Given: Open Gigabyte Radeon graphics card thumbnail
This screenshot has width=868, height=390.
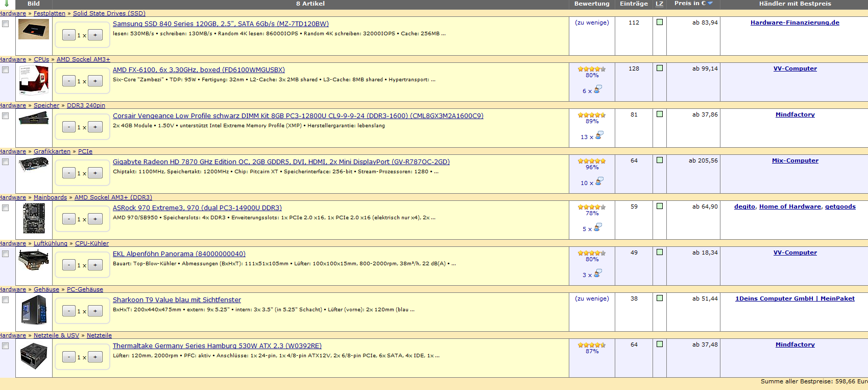Looking at the screenshot, I should pos(34,165).
